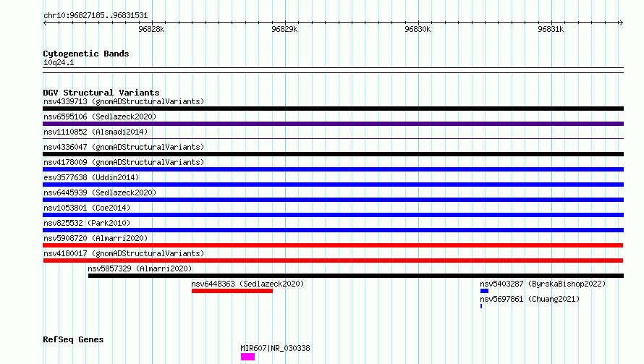The height and width of the screenshot is (364, 644).
Task: Click the black nsv5857329 variant bar
Action: tap(356, 276)
